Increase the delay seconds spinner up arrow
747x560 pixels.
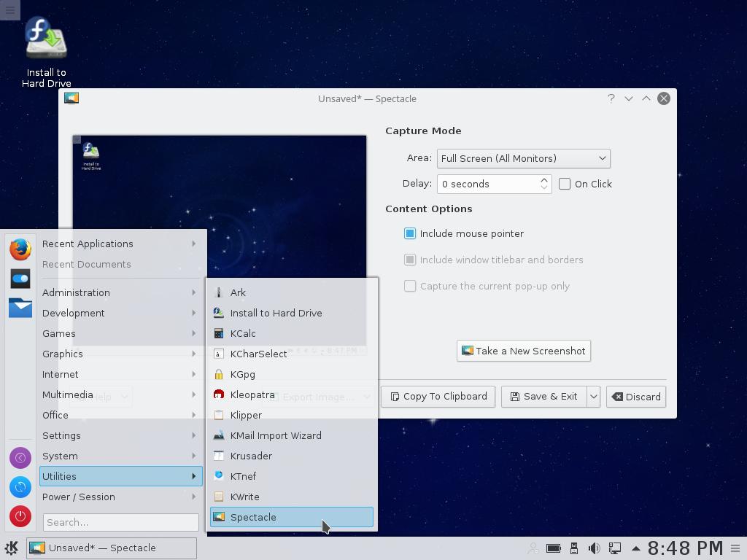pos(544,180)
